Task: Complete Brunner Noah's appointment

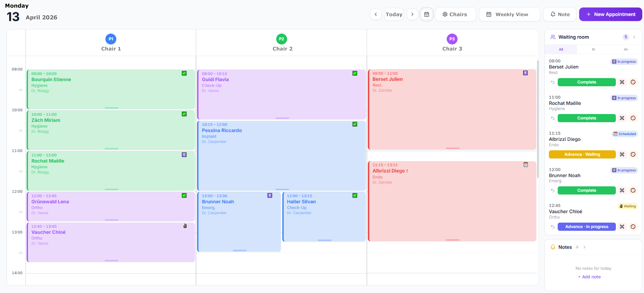Action: [587, 190]
